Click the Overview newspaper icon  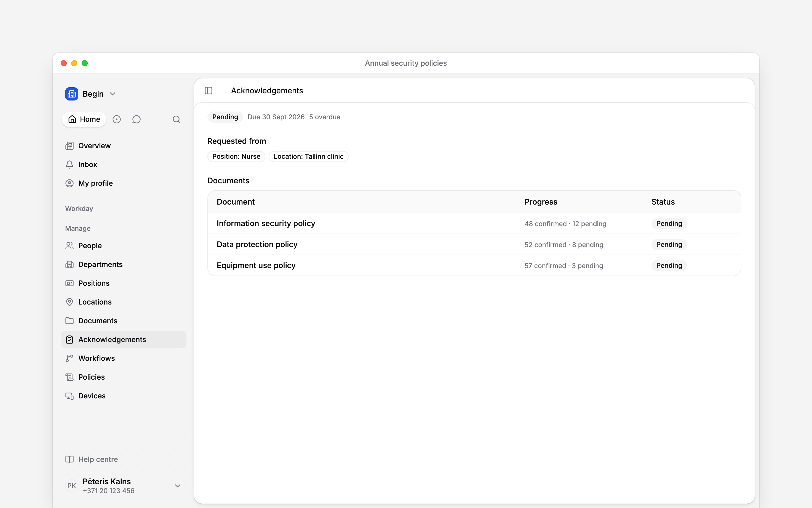70,146
